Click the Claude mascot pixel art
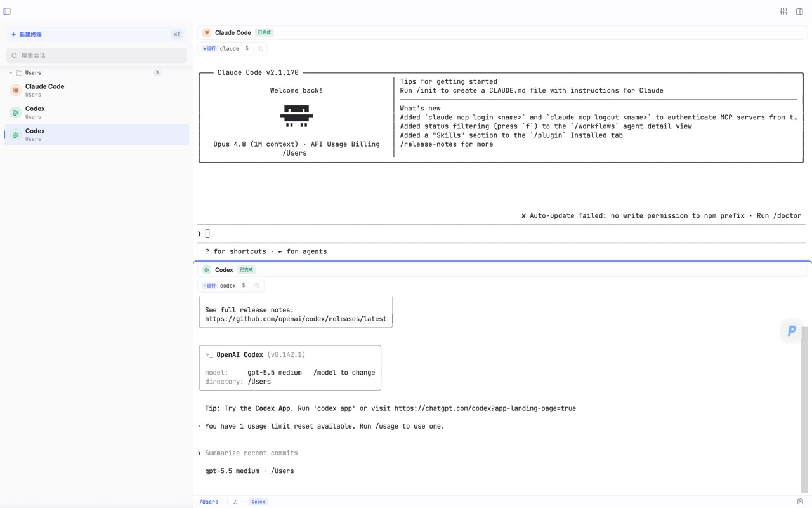This screenshot has height=508, width=812. coord(296,116)
